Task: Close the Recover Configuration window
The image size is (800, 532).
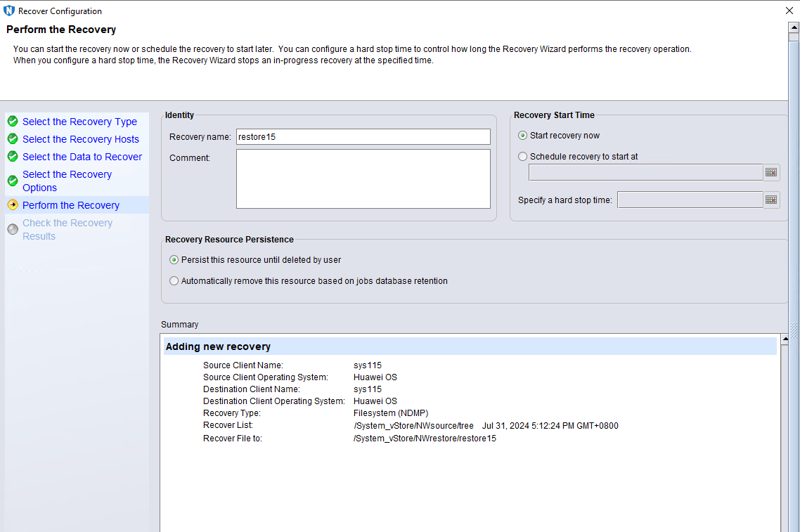Action: click(789, 11)
